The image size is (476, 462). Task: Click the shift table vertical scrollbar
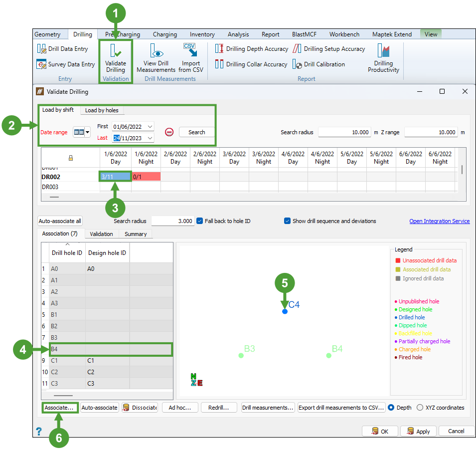click(x=462, y=170)
